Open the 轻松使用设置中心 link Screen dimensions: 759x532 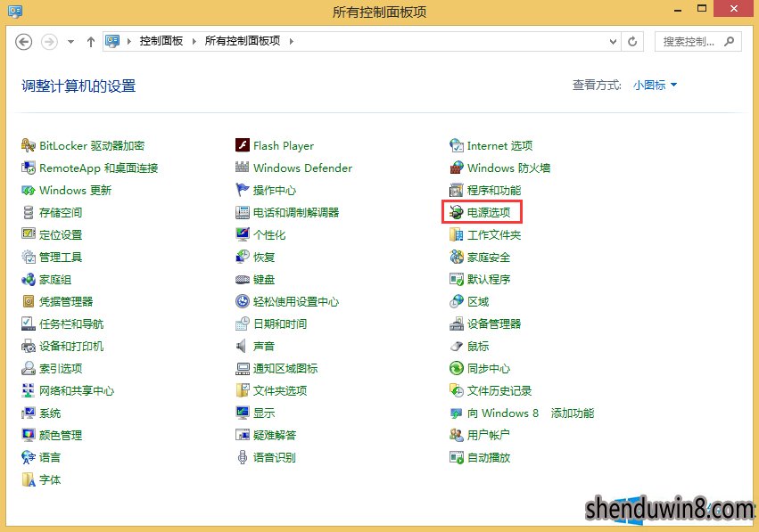(296, 302)
